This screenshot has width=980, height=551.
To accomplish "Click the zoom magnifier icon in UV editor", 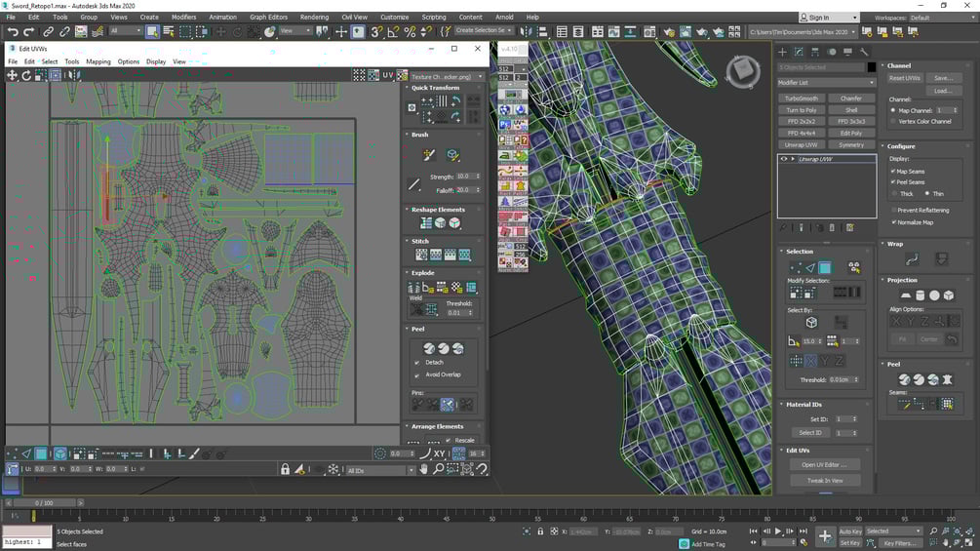I will pos(438,468).
